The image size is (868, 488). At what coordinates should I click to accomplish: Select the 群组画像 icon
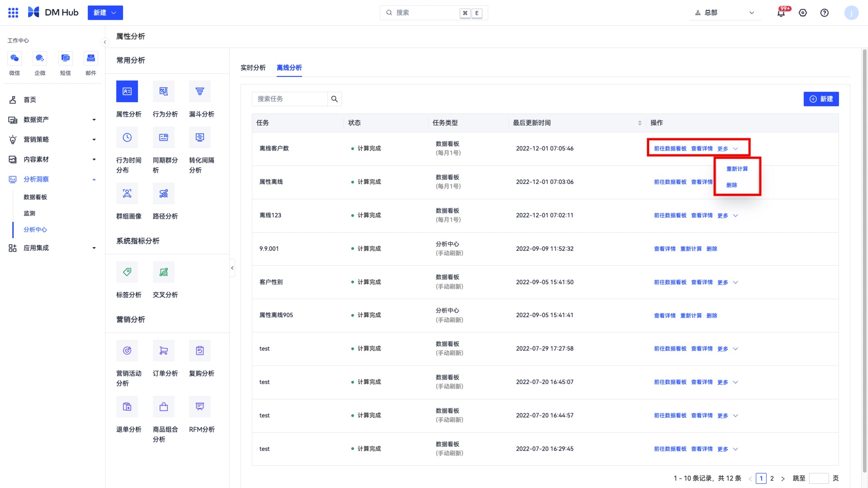click(x=127, y=193)
